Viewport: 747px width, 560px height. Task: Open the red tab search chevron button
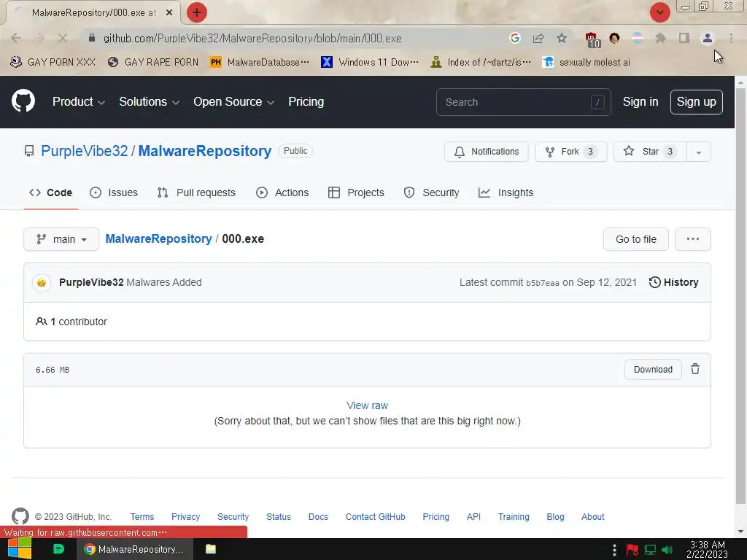pos(659,12)
